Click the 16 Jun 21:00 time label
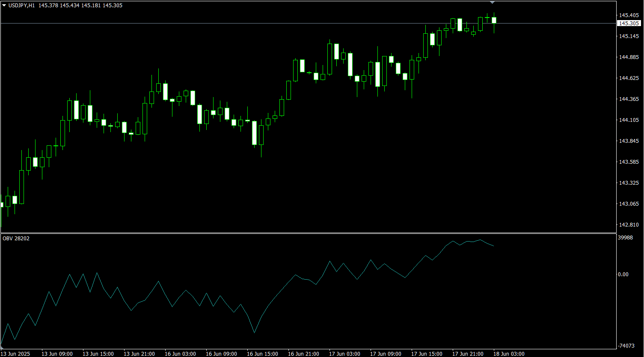Screen dimensions: 644x357 (303, 354)
